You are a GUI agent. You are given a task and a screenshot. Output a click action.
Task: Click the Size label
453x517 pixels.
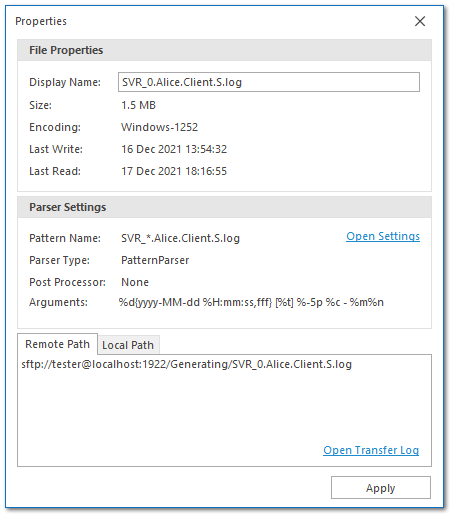point(40,105)
